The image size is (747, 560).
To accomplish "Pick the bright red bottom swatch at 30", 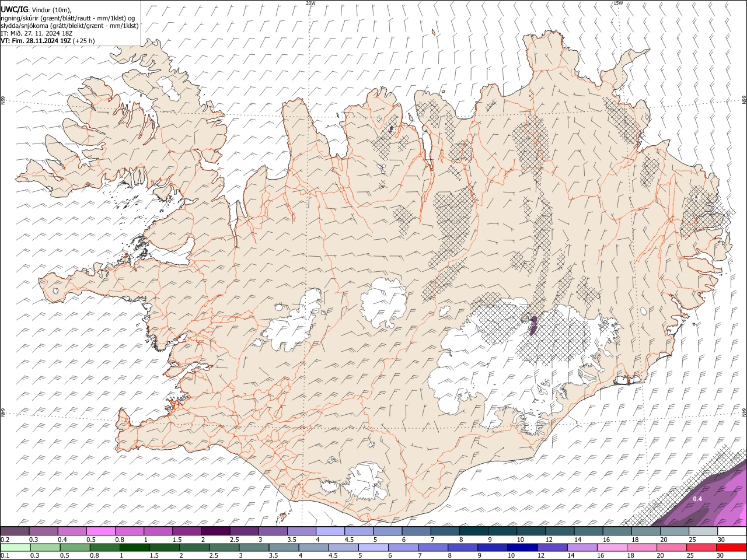I will [731, 547].
